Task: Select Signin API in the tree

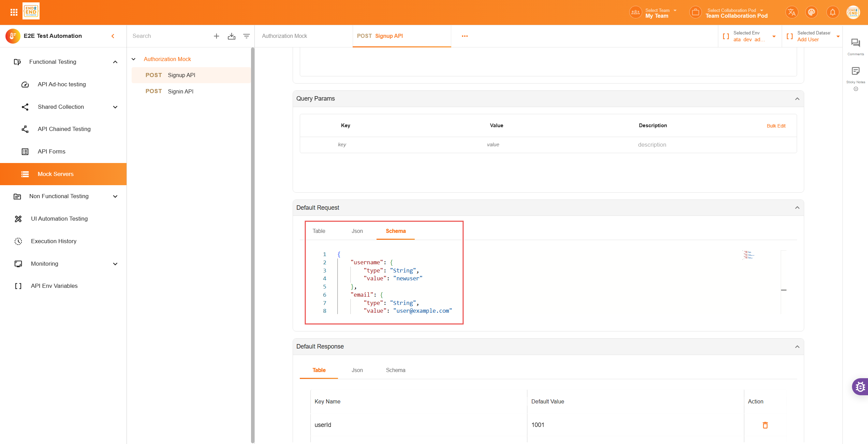Action: (180, 91)
